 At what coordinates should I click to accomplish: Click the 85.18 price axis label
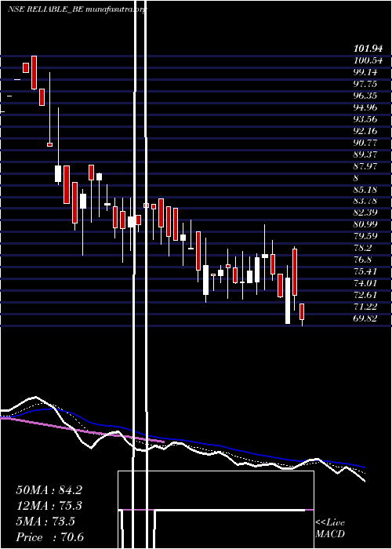[365, 190]
